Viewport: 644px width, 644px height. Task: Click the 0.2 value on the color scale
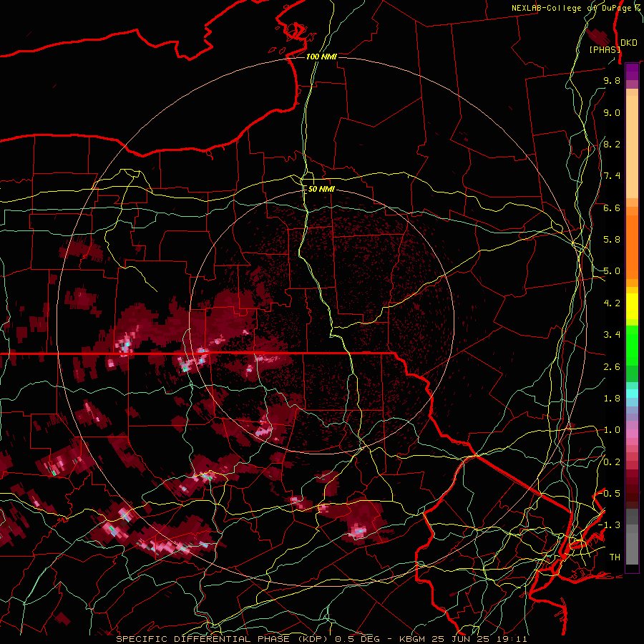pos(612,462)
